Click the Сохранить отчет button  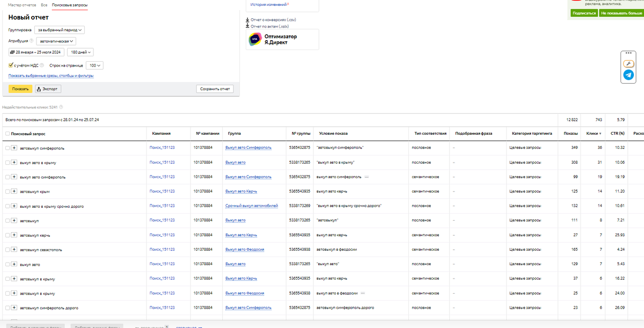(x=215, y=89)
